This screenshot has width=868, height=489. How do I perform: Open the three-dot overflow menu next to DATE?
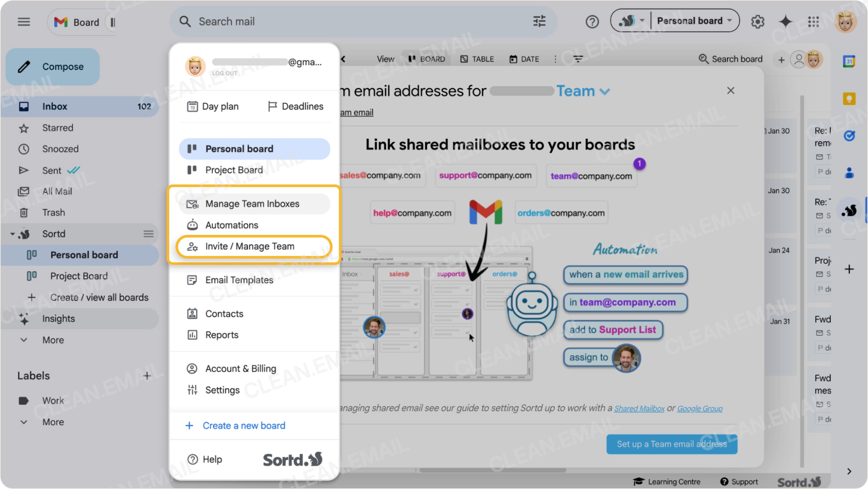point(555,59)
